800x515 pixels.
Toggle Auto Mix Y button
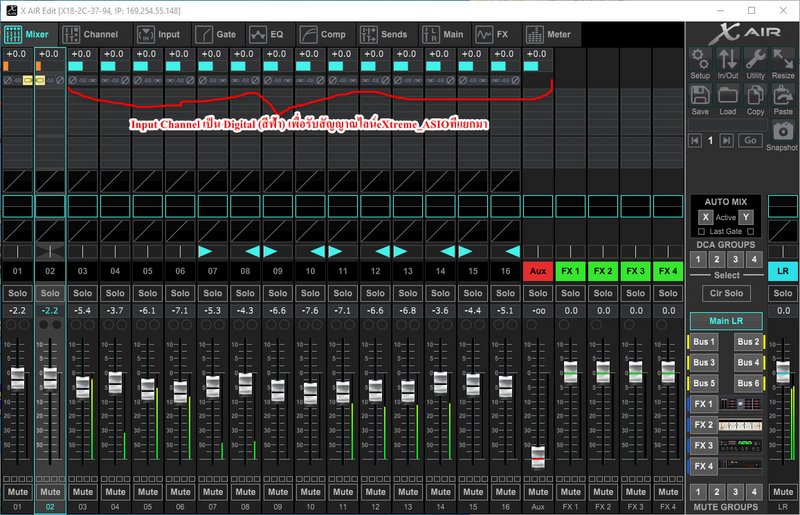coord(746,217)
